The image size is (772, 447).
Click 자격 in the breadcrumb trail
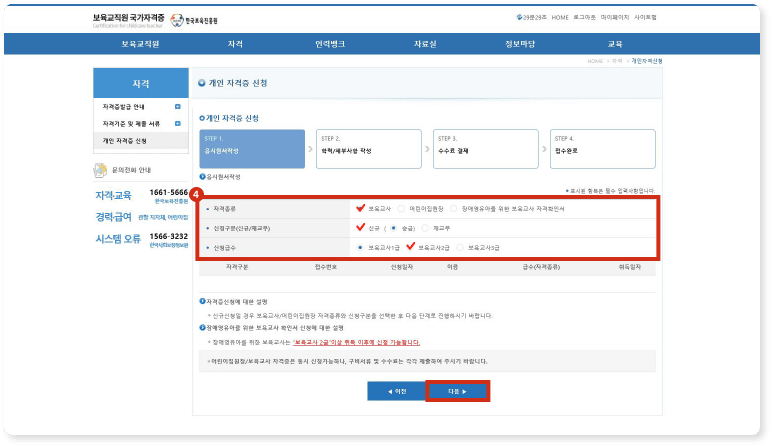click(x=617, y=61)
